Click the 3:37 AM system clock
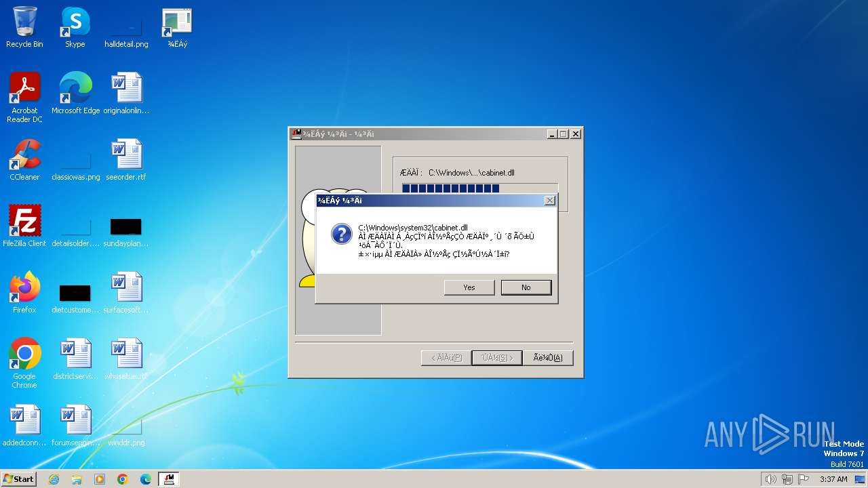Screen dimensions: 868x488 click(x=833, y=479)
